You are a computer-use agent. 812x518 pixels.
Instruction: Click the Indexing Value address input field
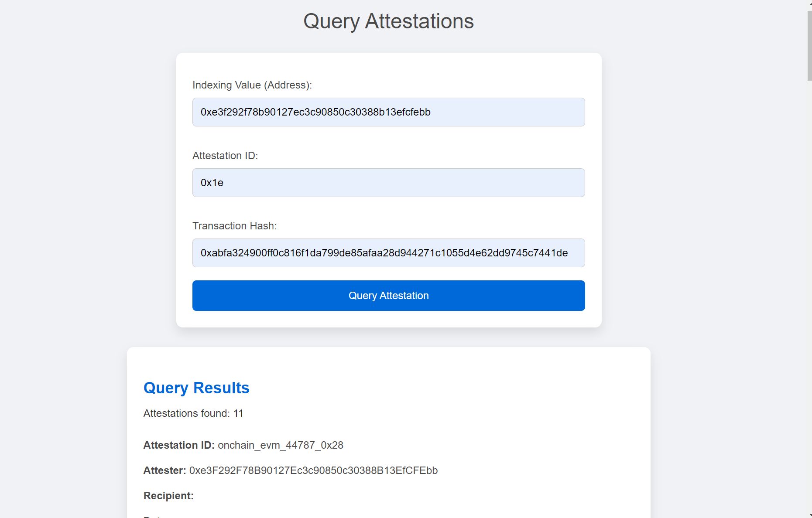pos(388,112)
